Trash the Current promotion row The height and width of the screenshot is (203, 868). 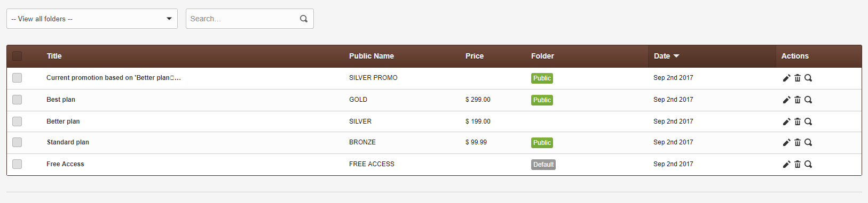pos(798,78)
